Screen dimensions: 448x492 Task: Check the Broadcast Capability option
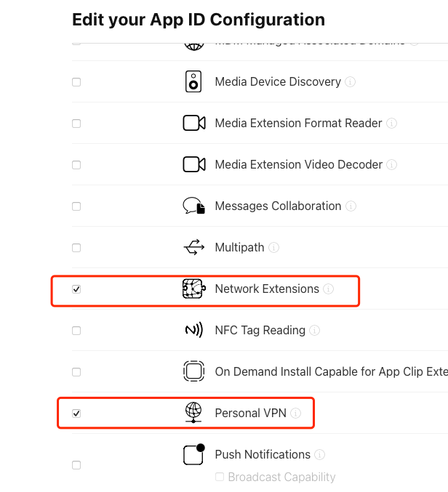point(220,477)
